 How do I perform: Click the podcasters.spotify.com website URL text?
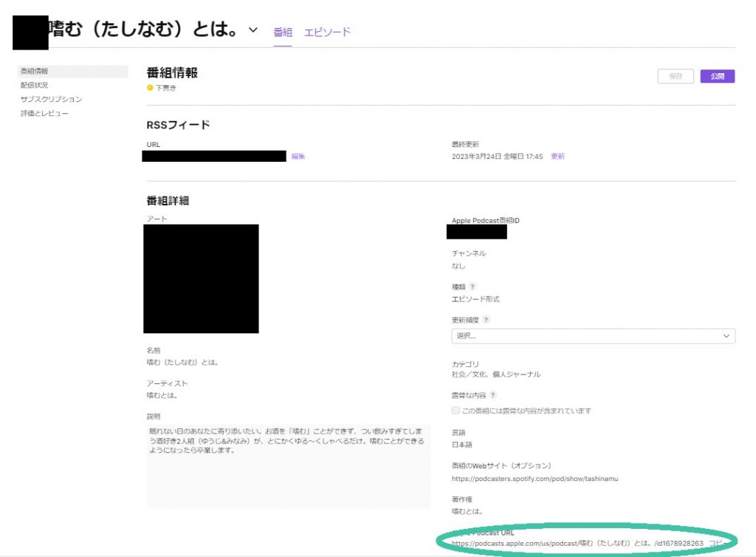pyautogui.click(x=535, y=479)
